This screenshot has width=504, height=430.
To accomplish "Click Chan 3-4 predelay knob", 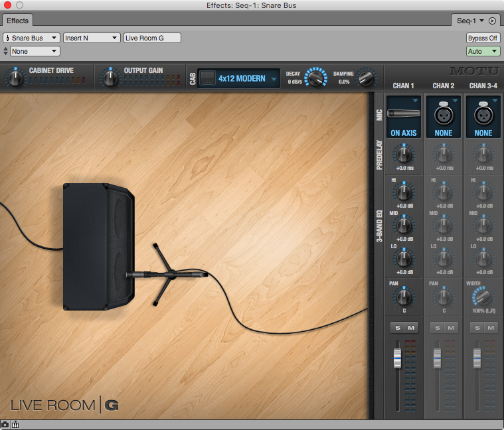I will pos(483,155).
